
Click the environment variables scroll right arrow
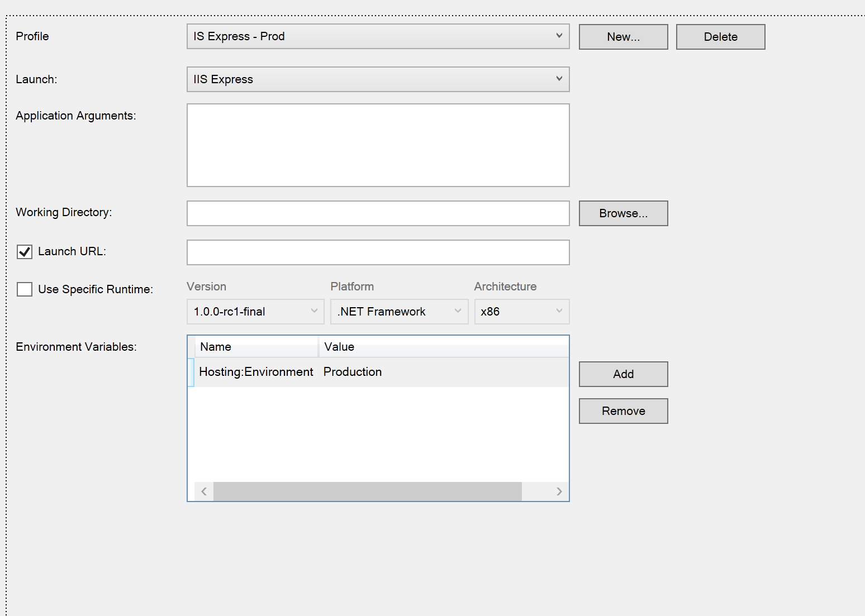[x=559, y=491]
